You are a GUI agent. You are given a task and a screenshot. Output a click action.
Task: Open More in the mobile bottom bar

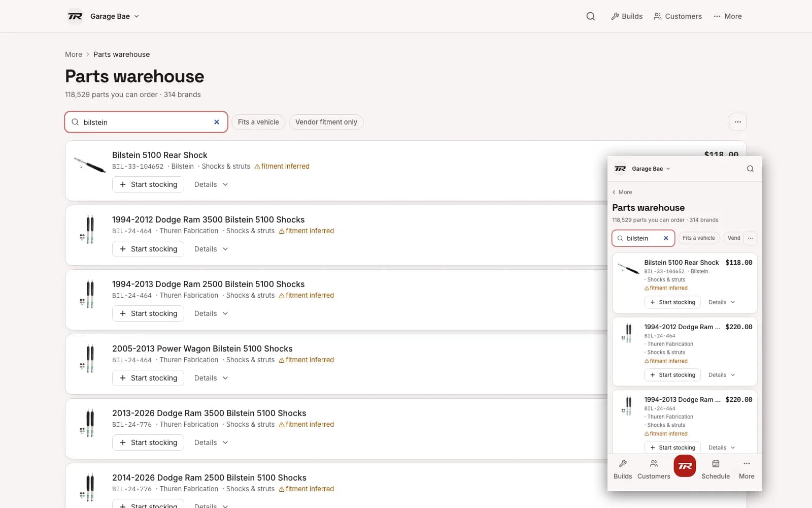pos(747,469)
